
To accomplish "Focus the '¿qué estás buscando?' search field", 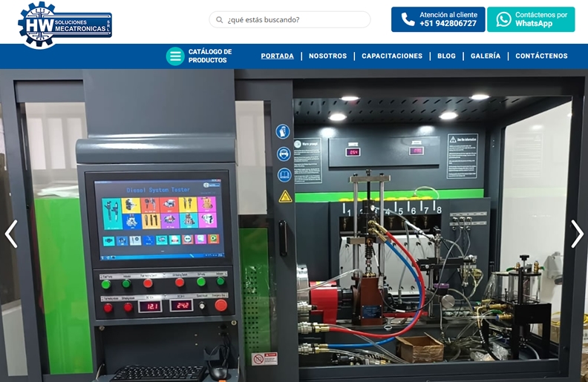I will 293,20.
